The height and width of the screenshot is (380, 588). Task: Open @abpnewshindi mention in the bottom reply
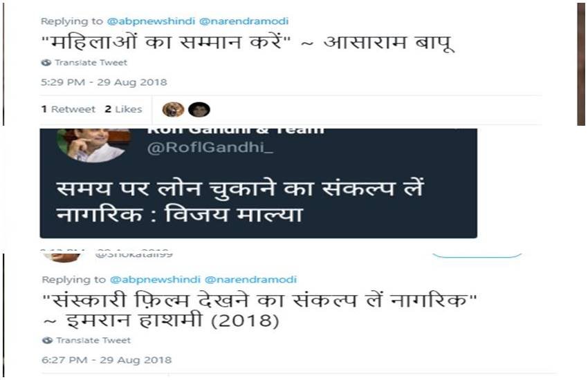[x=155, y=279]
